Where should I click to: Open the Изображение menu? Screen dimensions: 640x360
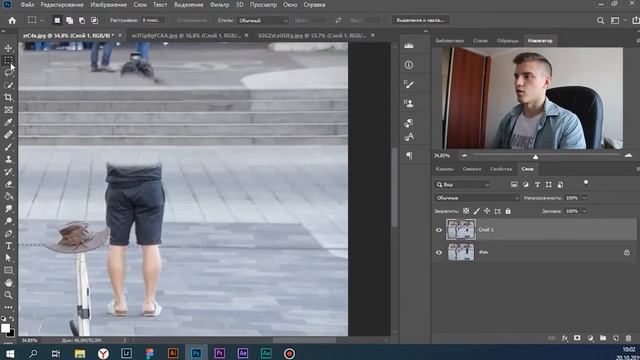[x=109, y=5]
